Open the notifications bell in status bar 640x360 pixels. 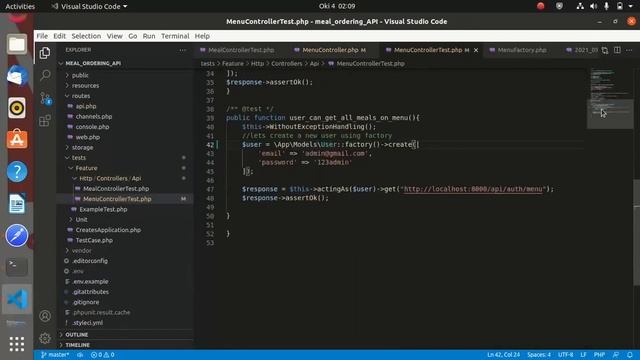[630, 355]
